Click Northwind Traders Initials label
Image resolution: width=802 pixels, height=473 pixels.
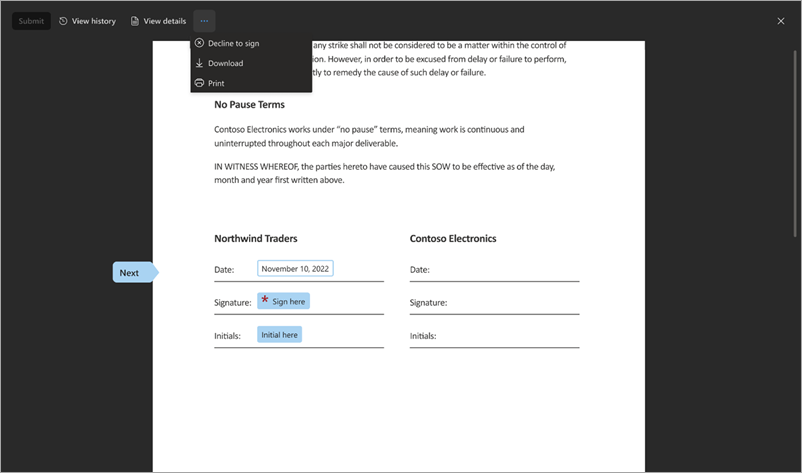(x=228, y=336)
